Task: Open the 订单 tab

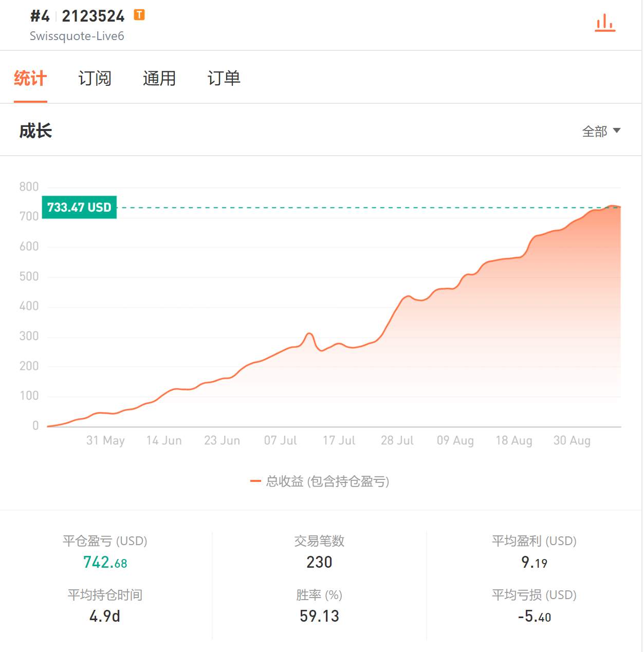Action: tap(224, 78)
